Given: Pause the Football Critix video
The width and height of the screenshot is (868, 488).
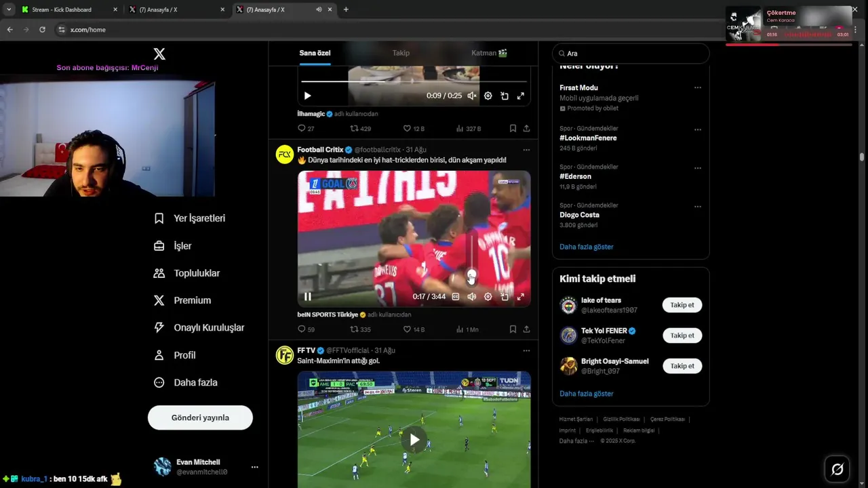Looking at the screenshot, I should coord(307,297).
